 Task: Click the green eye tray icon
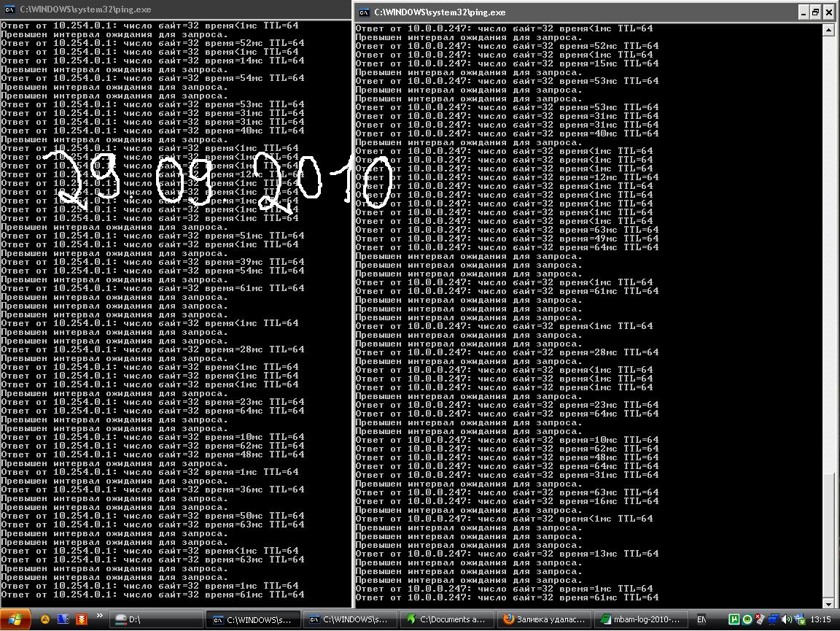coord(747,620)
